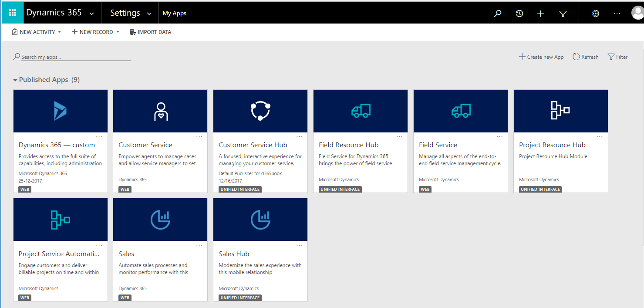Click the Customer Service tile title
This screenshot has height=308, width=644.
(145, 145)
